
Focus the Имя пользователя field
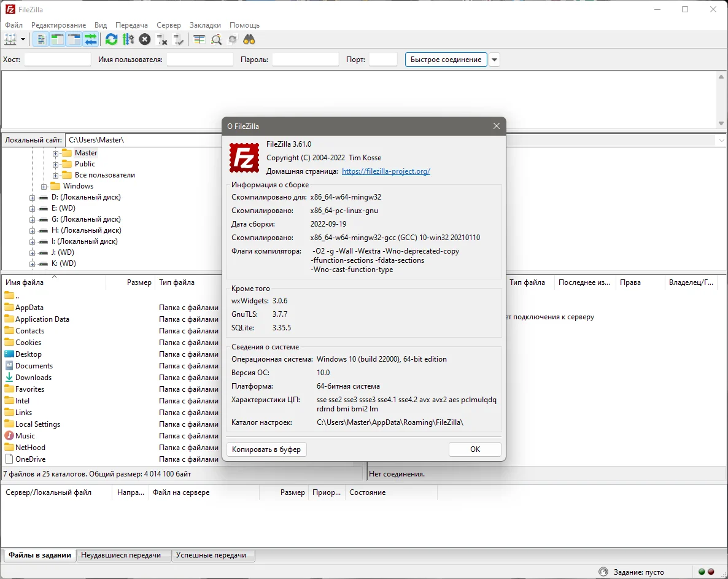(x=199, y=60)
